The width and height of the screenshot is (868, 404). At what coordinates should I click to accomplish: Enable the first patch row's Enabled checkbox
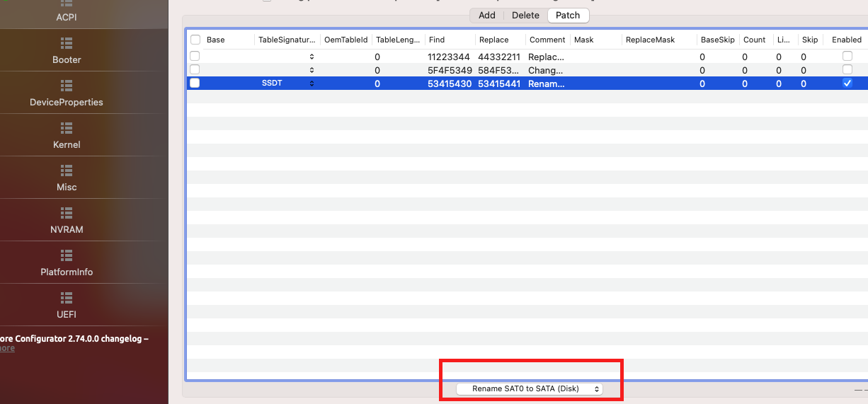tap(847, 57)
